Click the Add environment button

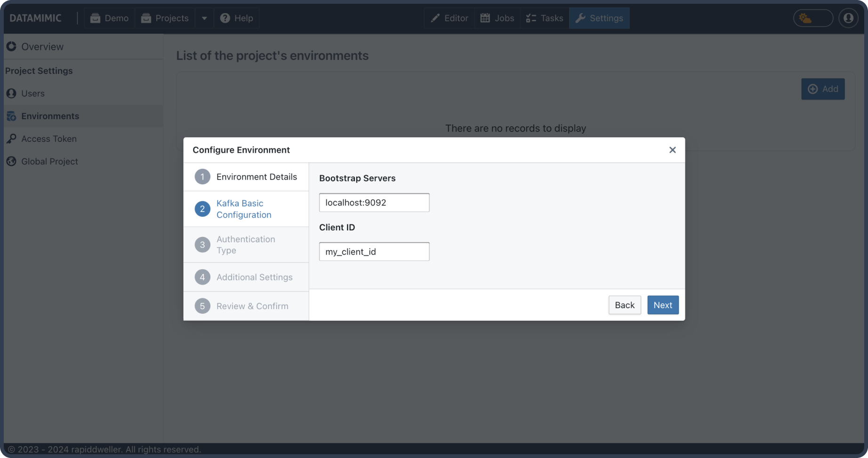[823, 89]
